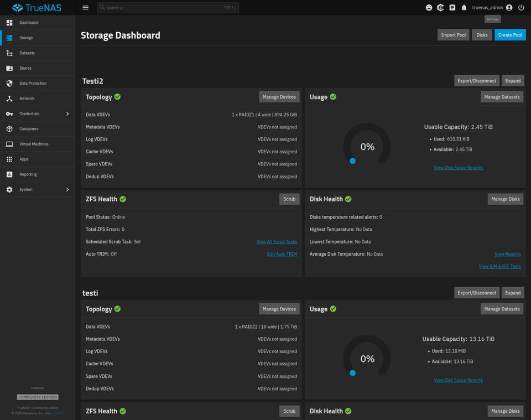Toggle the hamburger sidebar menu button
Image resolution: width=531 pixels, height=420 pixels.
point(85,8)
